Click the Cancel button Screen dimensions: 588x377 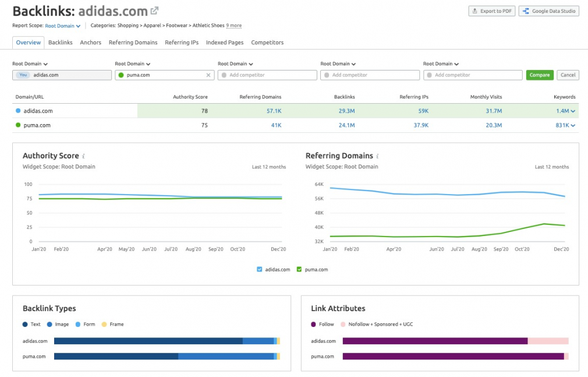coord(568,75)
